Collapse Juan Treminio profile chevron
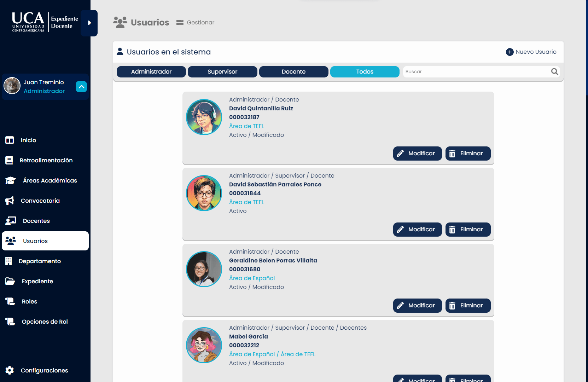Viewport: 588px width, 382px height. click(x=81, y=87)
